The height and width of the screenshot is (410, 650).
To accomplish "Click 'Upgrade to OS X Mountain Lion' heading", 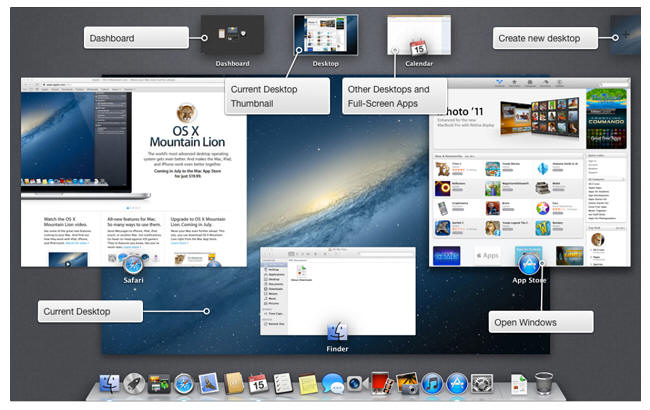I will [198, 221].
